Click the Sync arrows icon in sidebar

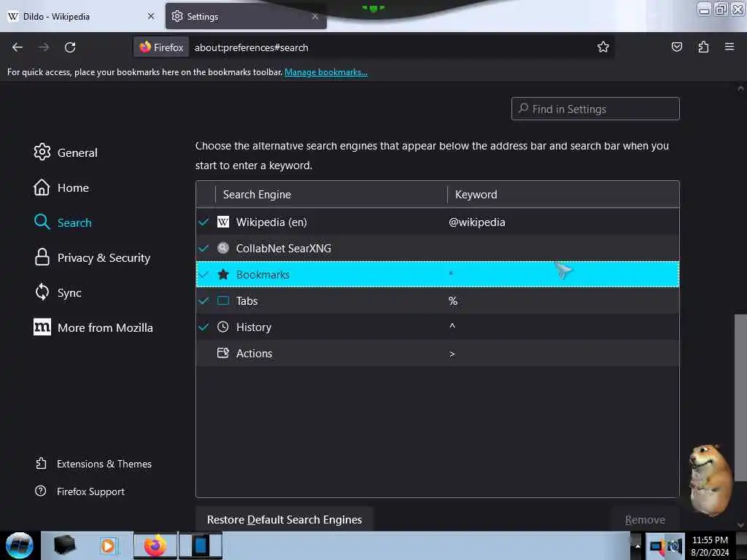point(42,292)
